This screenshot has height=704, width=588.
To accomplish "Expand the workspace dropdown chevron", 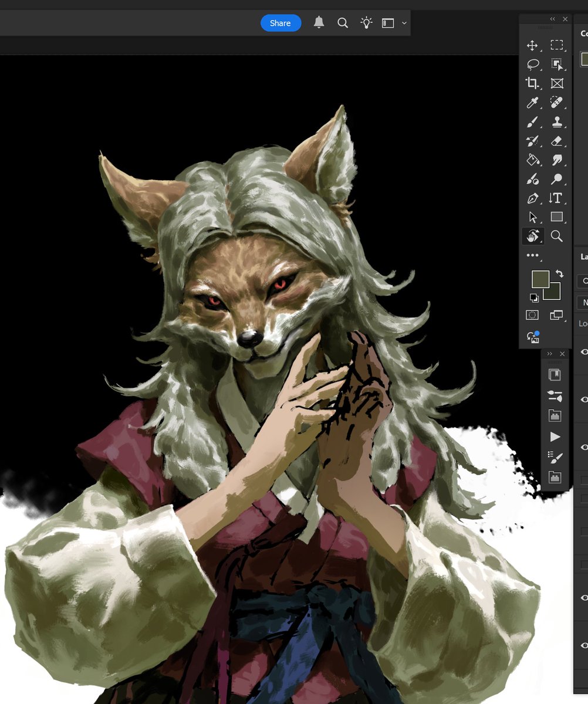I will pos(404,23).
